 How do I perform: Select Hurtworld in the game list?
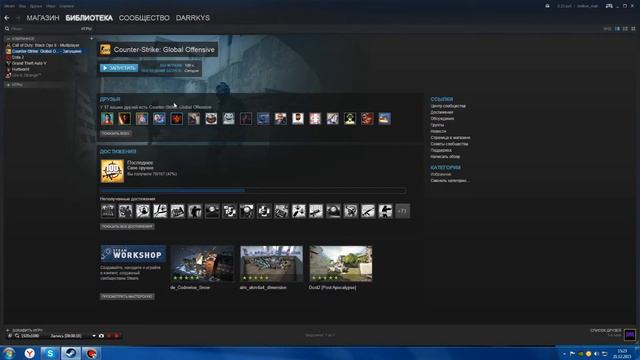click(20, 69)
